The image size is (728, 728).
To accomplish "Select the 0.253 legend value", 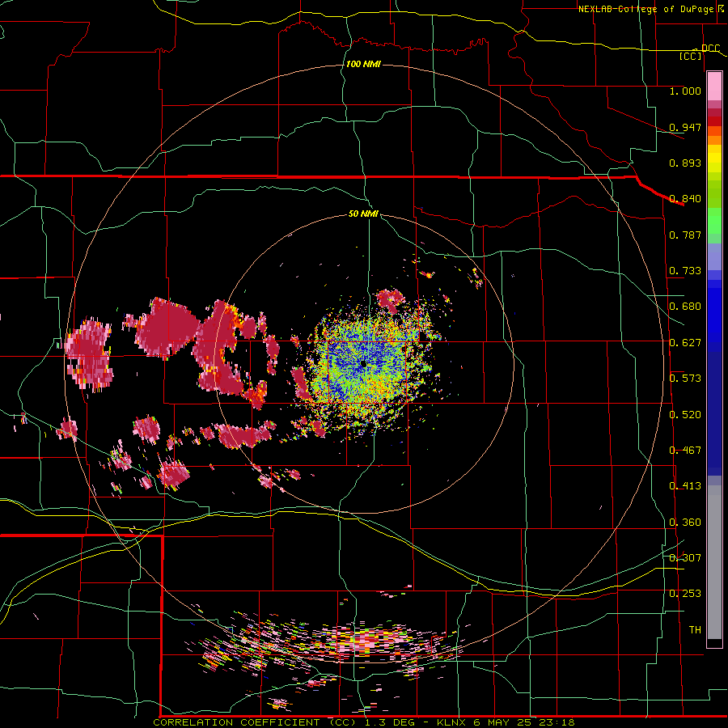I will point(685,594).
